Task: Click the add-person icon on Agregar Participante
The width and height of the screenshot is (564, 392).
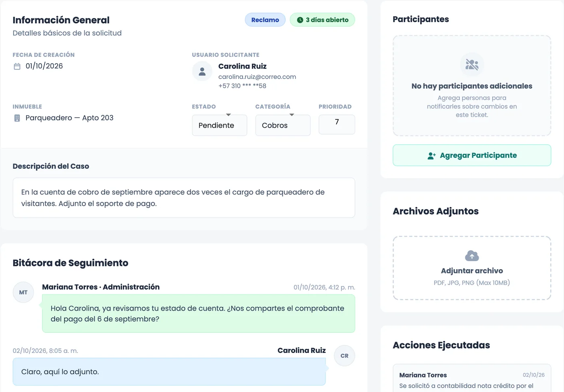Action: pyautogui.click(x=431, y=156)
